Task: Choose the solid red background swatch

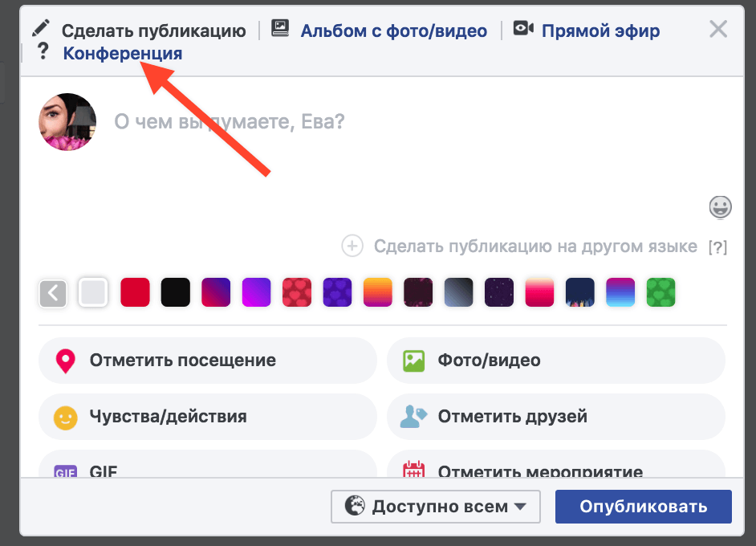Action: point(135,291)
